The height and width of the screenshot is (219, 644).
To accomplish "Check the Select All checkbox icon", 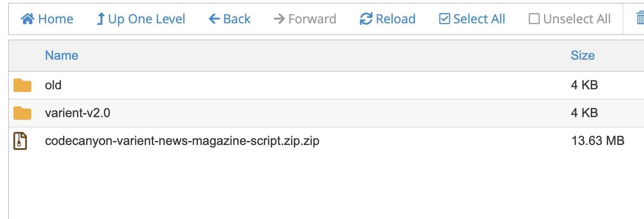I will pyautogui.click(x=444, y=19).
